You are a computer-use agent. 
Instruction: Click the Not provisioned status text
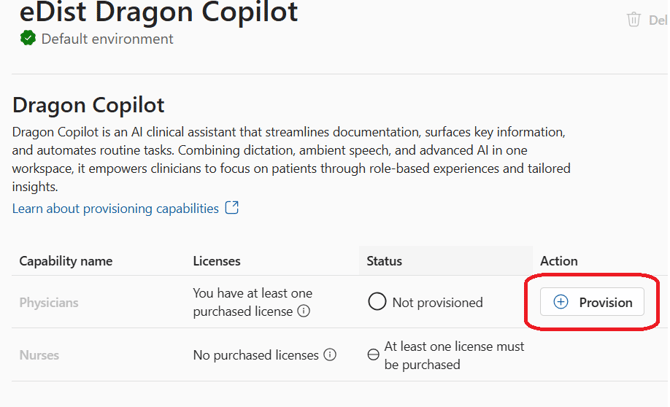[x=439, y=302]
